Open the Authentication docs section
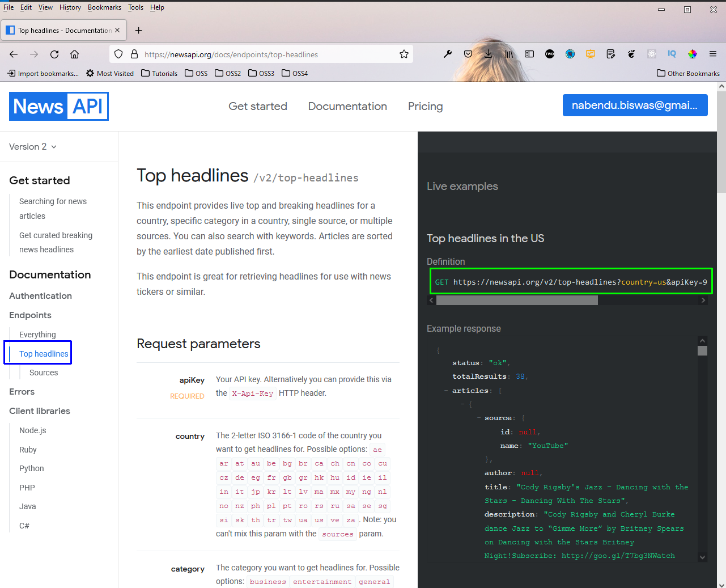726x588 pixels. tap(40, 295)
